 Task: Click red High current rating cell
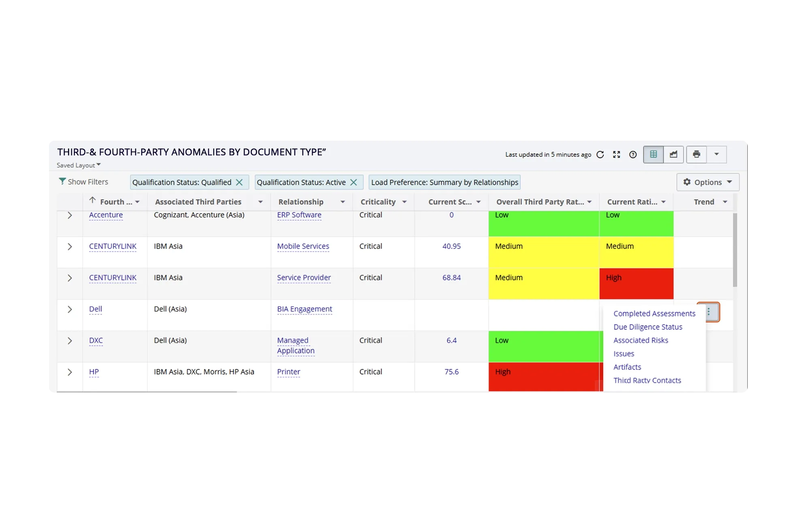click(636, 284)
